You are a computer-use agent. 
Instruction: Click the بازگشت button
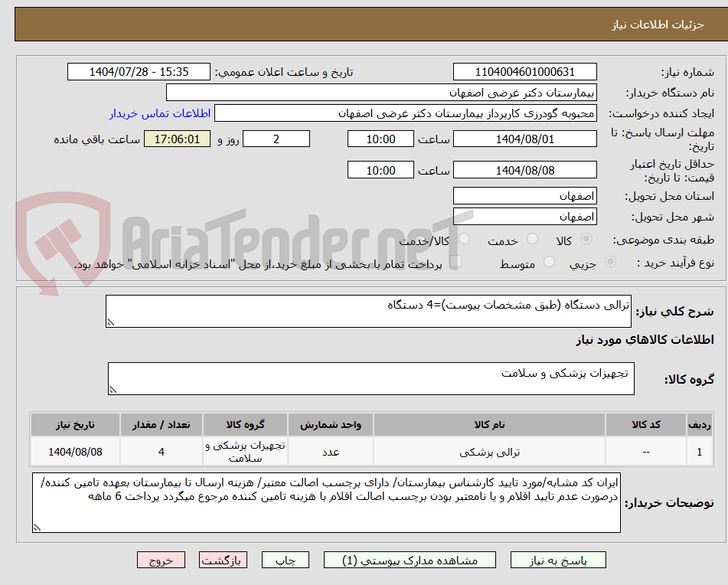224,560
